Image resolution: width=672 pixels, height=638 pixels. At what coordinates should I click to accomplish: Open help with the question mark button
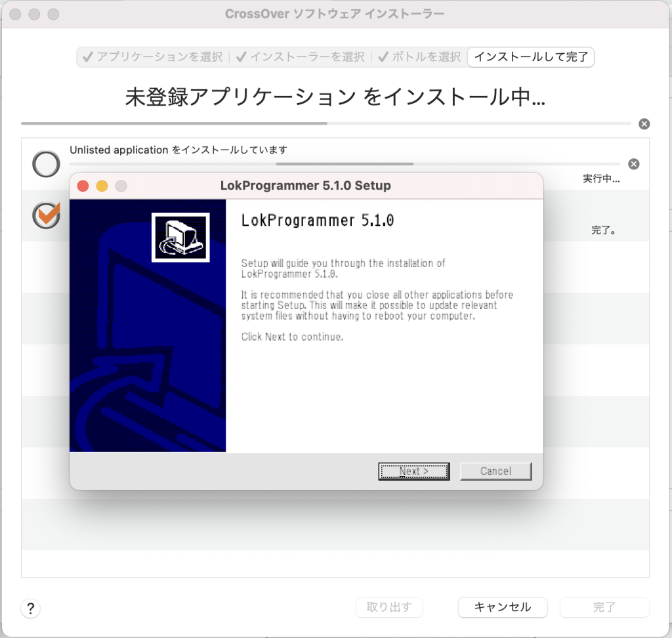click(30, 608)
